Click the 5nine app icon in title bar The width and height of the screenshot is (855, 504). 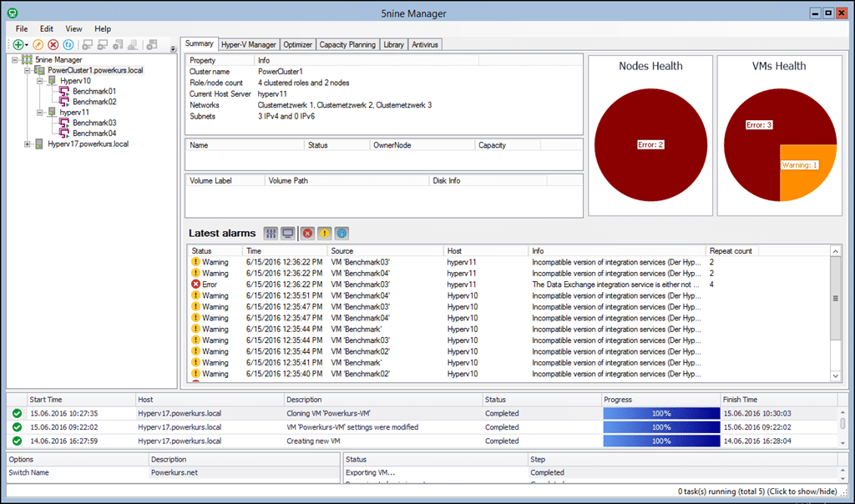tap(13, 13)
